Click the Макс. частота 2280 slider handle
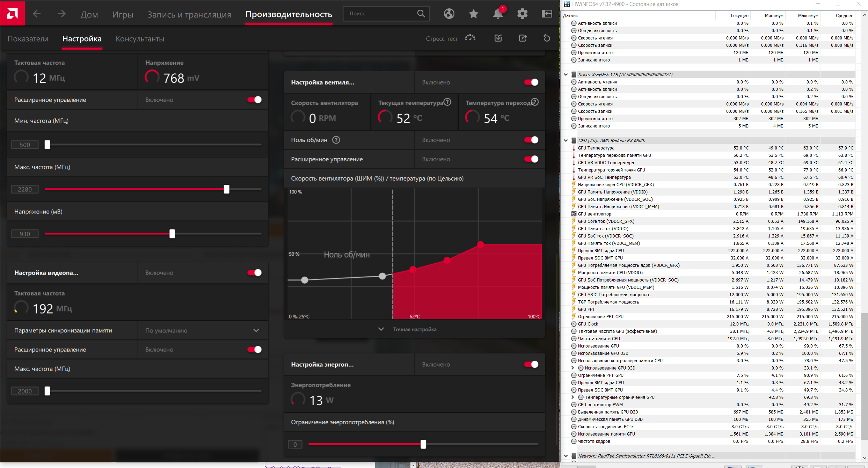Image resolution: width=868 pixels, height=468 pixels. click(226, 189)
